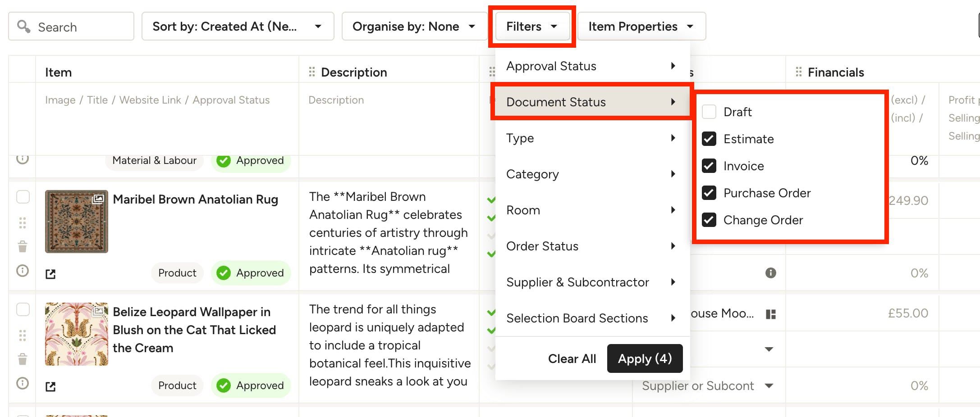
Task: Open external link icon under Belize wallpaper image
Action: (50, 386)
